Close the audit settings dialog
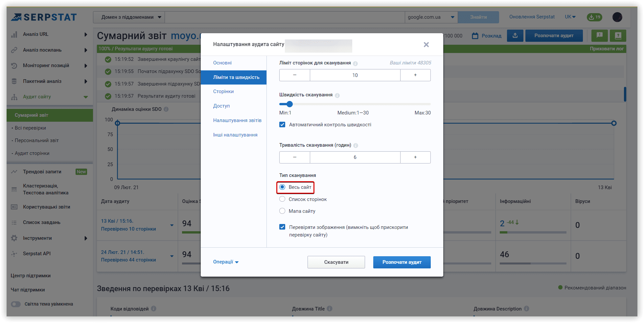This screenshot has width=644, height=323. tap(426, 44)
